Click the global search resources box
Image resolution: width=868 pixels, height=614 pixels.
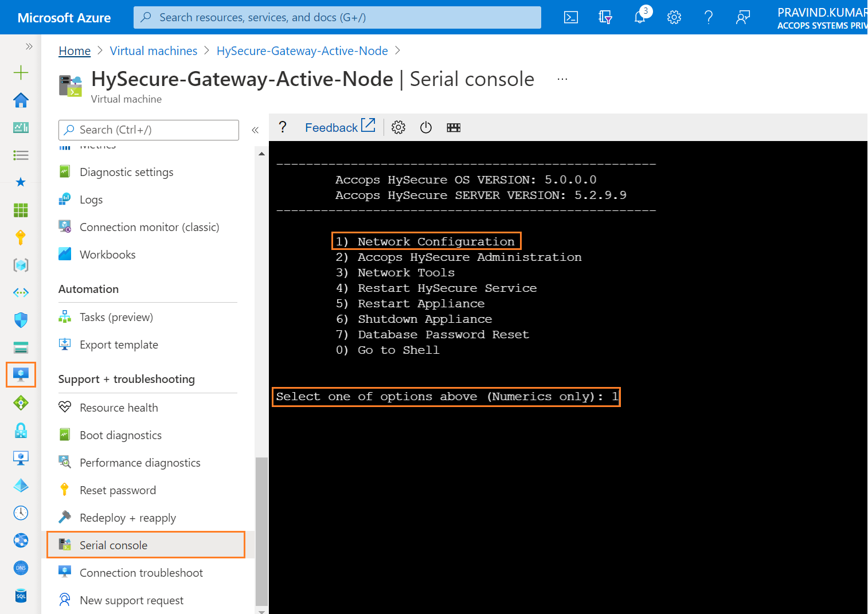point(337,17)
